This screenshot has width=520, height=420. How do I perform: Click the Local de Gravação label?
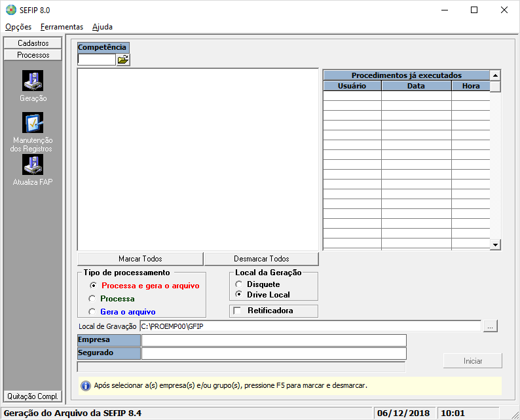point(107,326)
